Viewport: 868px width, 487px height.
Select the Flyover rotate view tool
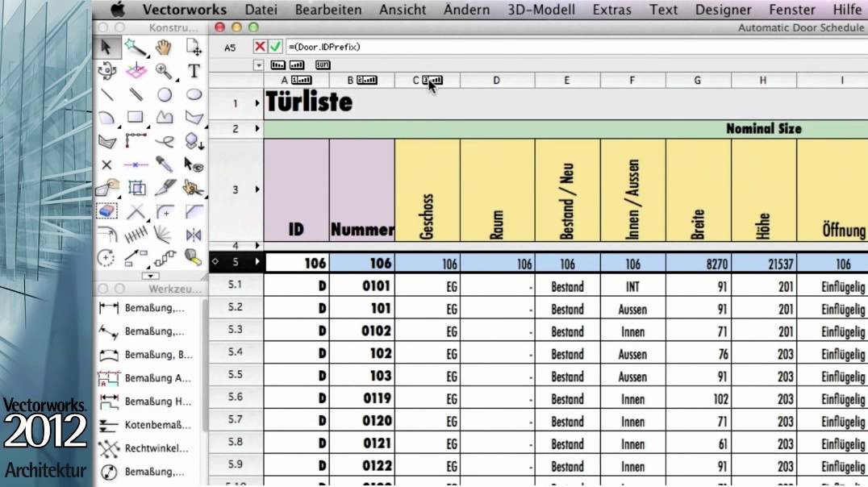(x=106, y=71)
